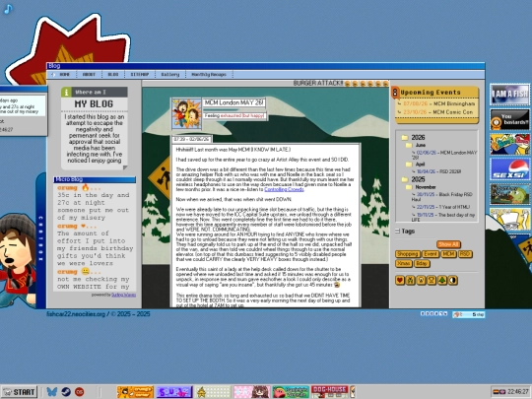Open the 02/06/26 MCM London MAY post
Image resolution: width=532 pixels, height=399 pixels.
444,155
